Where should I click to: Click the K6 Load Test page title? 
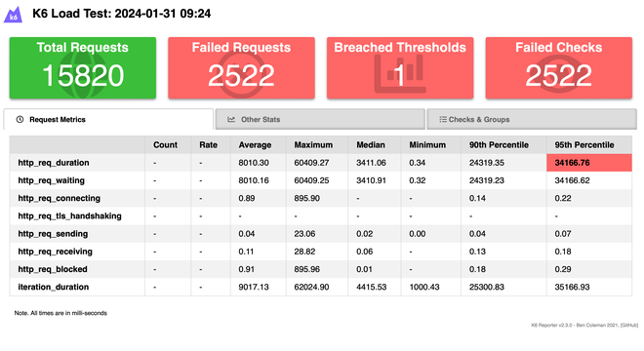(x=122, y=14)
